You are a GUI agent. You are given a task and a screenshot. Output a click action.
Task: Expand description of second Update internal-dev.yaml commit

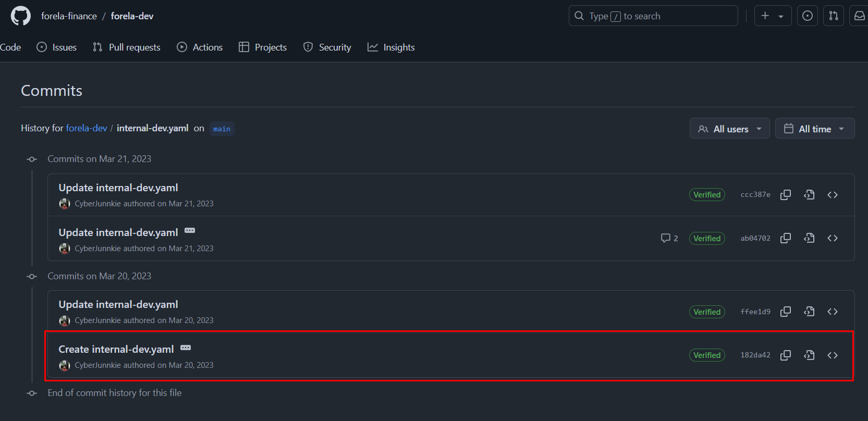pos(190,230)
